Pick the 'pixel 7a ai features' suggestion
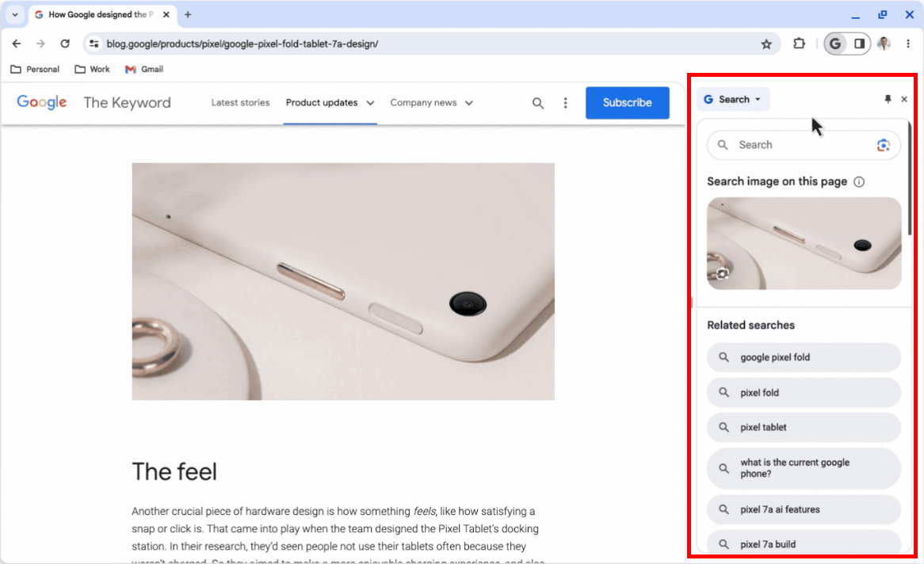This screenshot has width=924, height=564. pyautogui.click(x=804, y=509)
